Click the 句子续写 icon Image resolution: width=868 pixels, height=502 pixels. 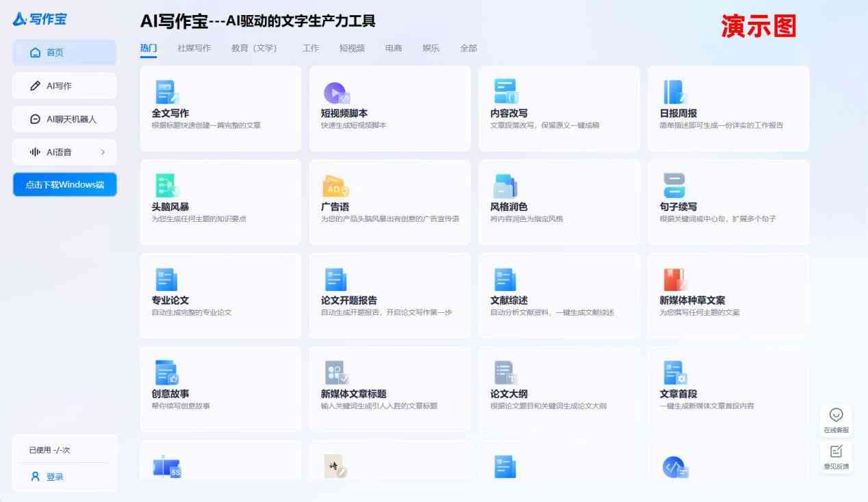(x=674, y=186)
